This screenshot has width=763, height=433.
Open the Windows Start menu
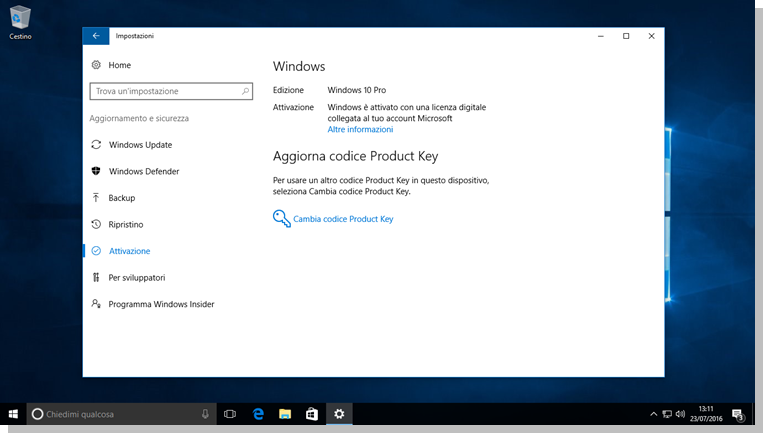[13, 414]
